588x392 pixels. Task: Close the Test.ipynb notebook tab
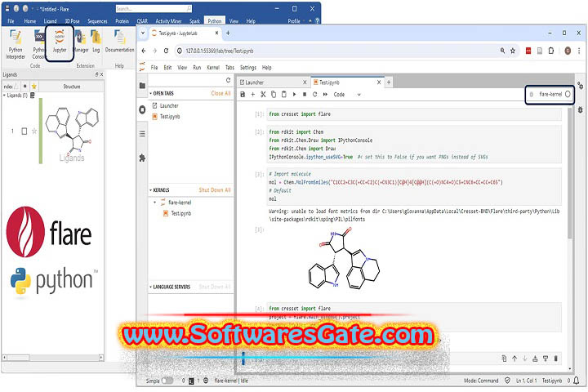[379, 82]
